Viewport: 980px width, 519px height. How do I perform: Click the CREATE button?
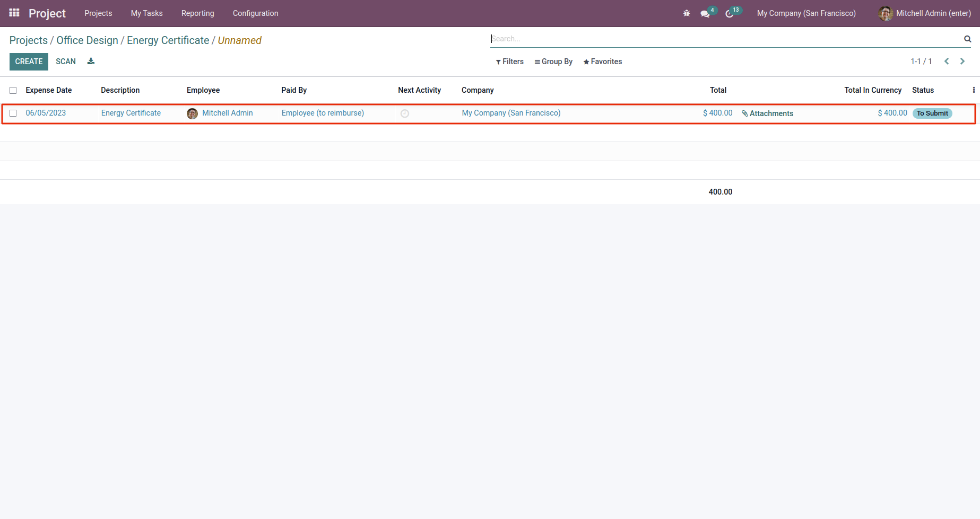click(29, 61)
